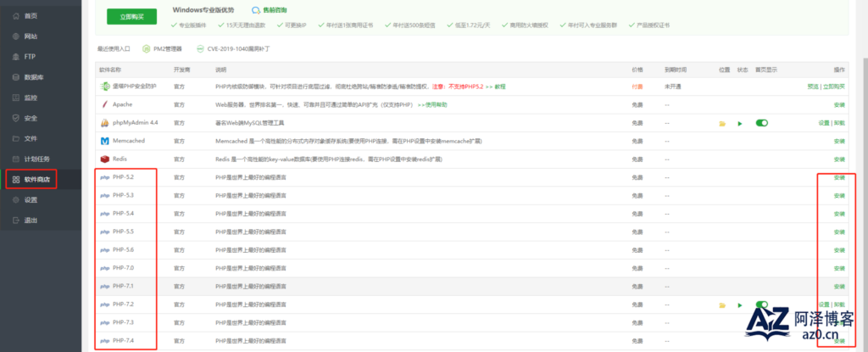Click 安装 for Apache
This screenshot has height=352, width=868.
pyautogui.click(x=839, y=104)
